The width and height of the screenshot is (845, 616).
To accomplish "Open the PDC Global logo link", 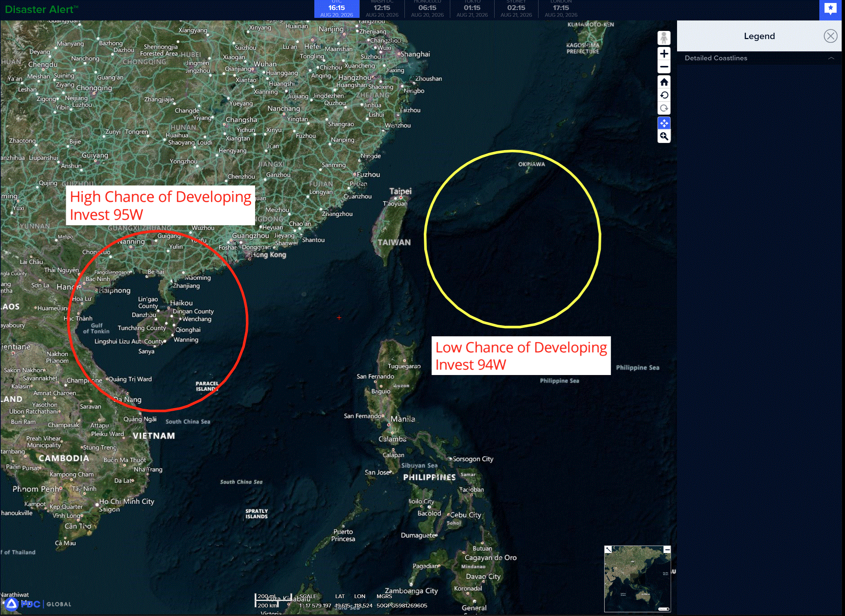I will [38, 604].
